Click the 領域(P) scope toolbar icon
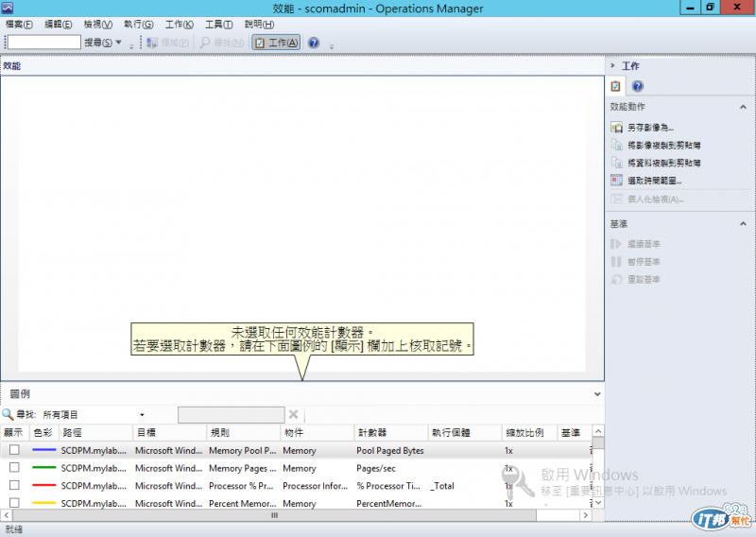The height and width of the screenshot is (537, 756). pyautogui.click(x=152, y=43)
